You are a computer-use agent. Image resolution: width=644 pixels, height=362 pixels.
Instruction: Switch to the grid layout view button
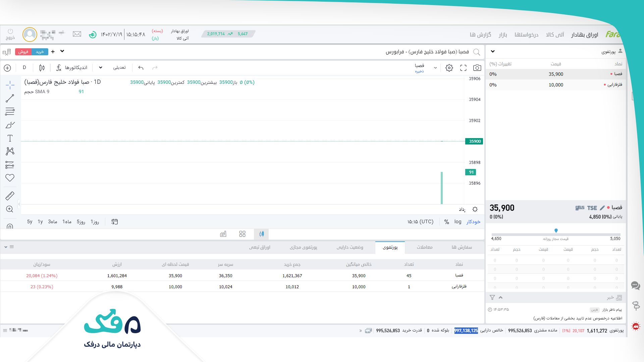(243, 234)
